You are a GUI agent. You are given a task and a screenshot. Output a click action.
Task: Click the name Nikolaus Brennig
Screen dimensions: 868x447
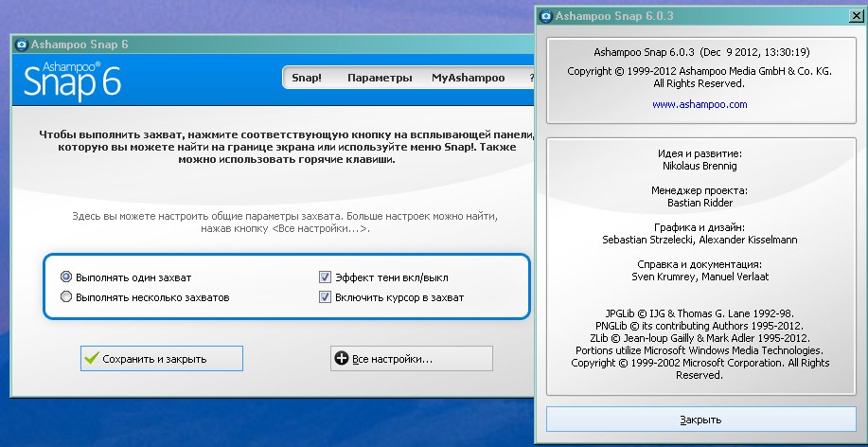(700, 166)
